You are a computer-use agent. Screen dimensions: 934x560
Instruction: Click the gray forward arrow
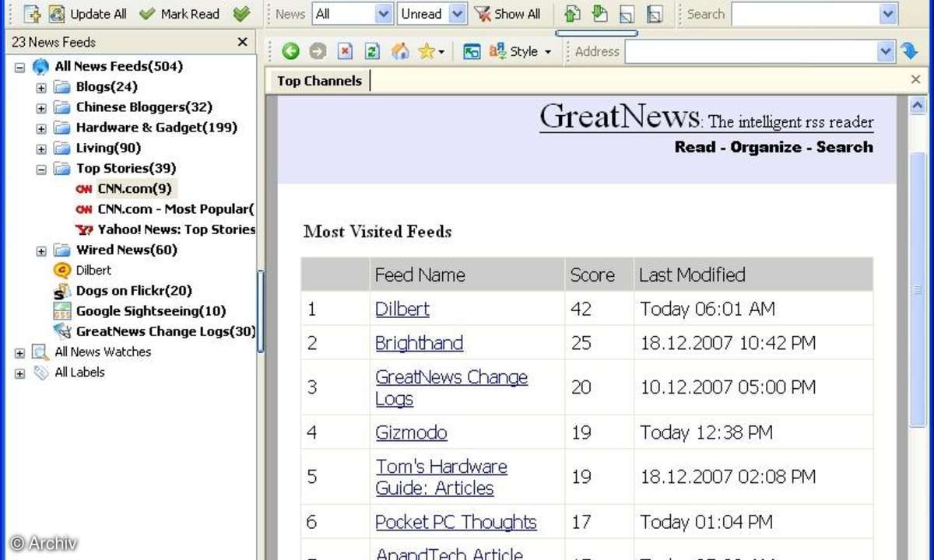coord(318,51)
